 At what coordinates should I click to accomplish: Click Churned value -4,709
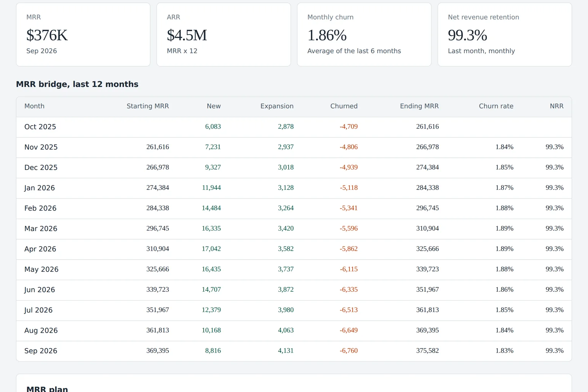[349, 126]
